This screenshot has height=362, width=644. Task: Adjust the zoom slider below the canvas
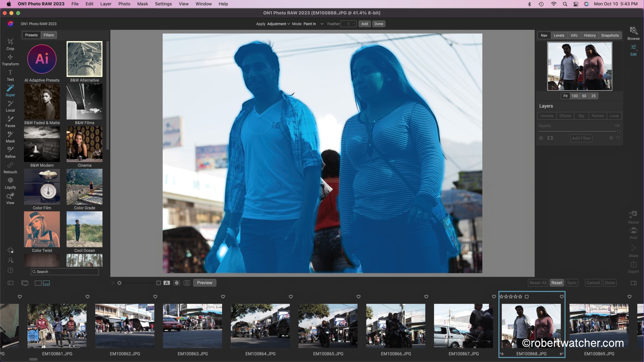click(120, 283)
